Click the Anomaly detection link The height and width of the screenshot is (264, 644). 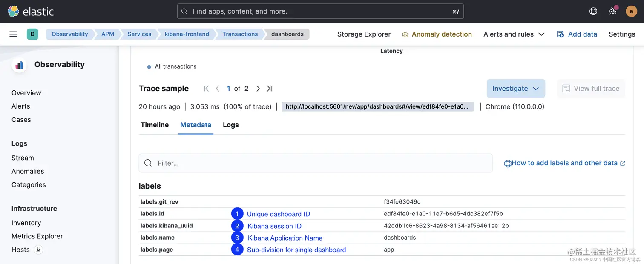pos(437,34)
